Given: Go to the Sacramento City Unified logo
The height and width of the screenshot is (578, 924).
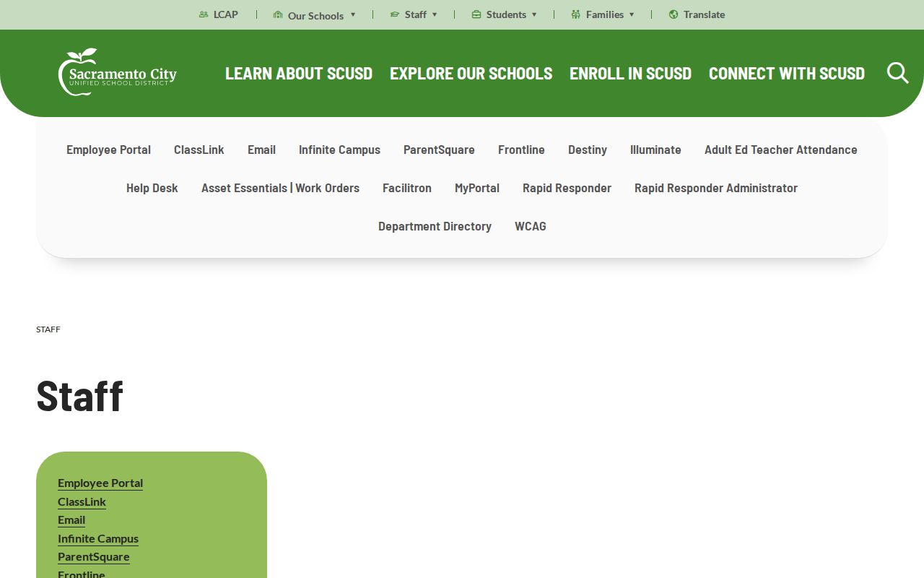Looking at the screenshot, I should point(118,72).
